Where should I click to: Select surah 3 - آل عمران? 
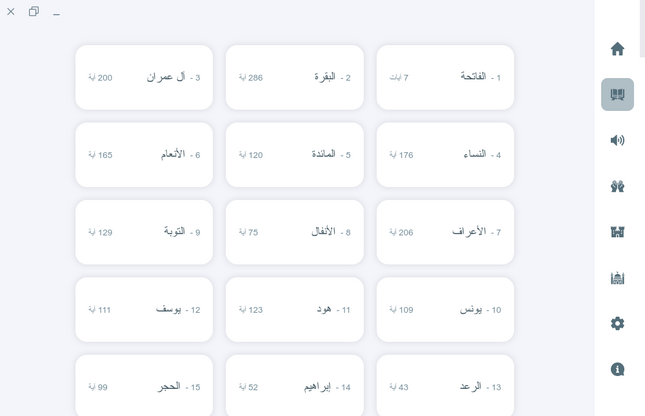tap(144, 77)
